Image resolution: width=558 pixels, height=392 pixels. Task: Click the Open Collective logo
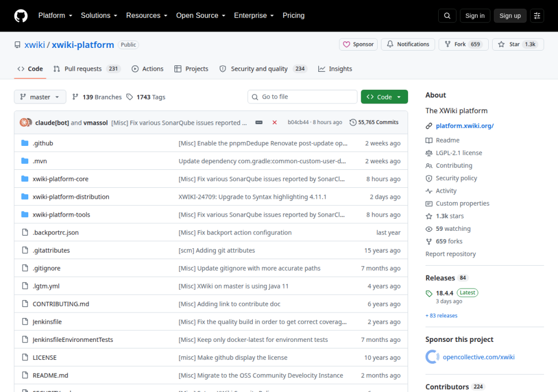pyautogui.click(x=432, y=357)
